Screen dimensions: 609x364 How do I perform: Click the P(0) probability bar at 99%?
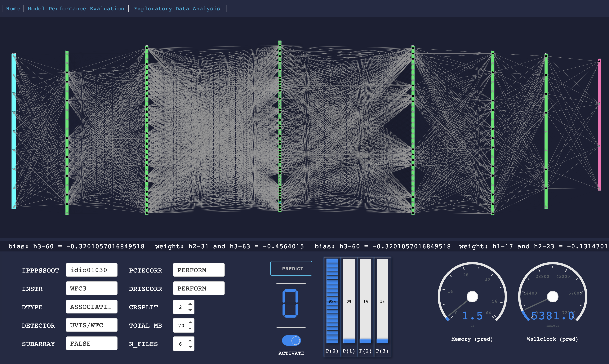[x=332, y=302]
